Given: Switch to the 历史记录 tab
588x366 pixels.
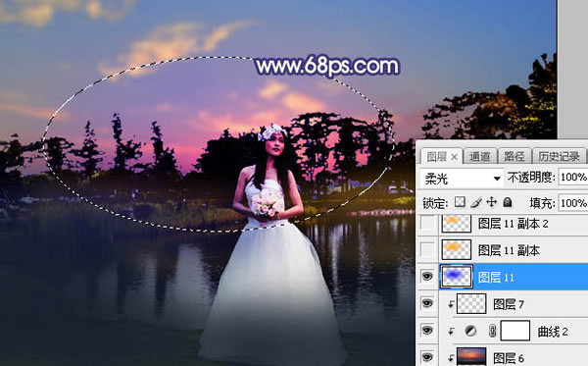Looking at the screenshot, I should (x=559, y=157).
